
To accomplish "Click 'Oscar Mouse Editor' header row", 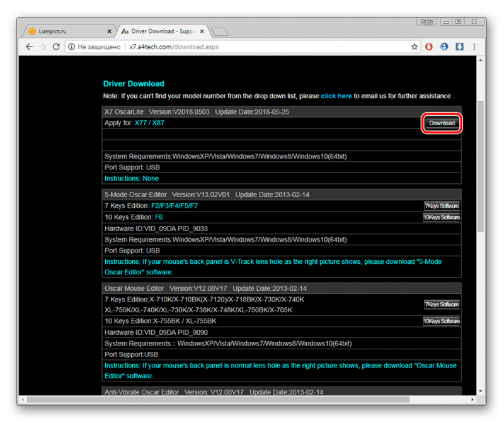I will pos(282,288).
